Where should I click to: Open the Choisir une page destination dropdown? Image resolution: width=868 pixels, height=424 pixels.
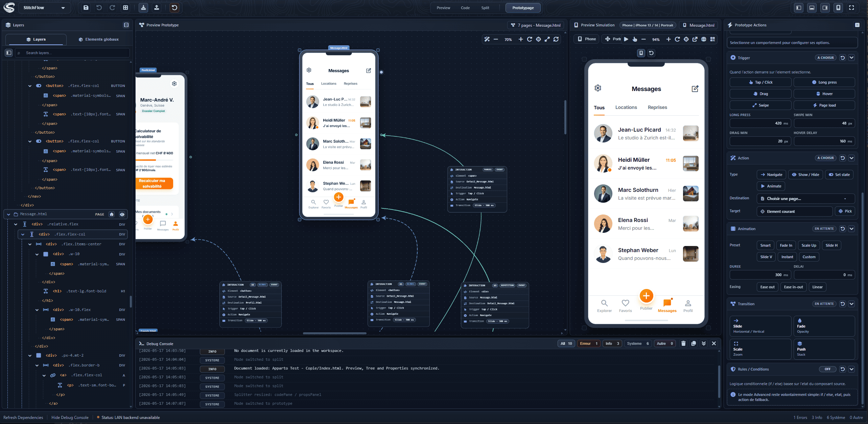pyautogui.click(x=805, y=199)
